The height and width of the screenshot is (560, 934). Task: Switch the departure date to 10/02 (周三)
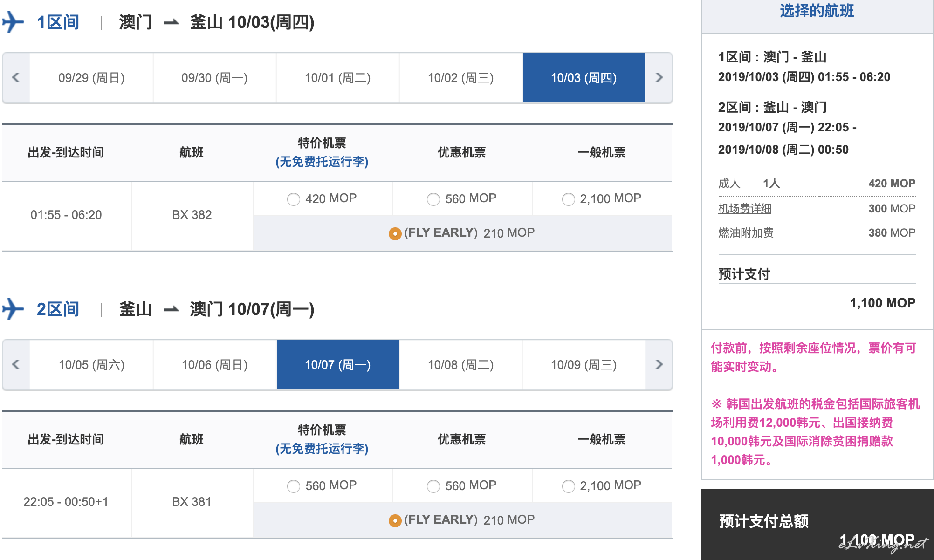[461, 78]
